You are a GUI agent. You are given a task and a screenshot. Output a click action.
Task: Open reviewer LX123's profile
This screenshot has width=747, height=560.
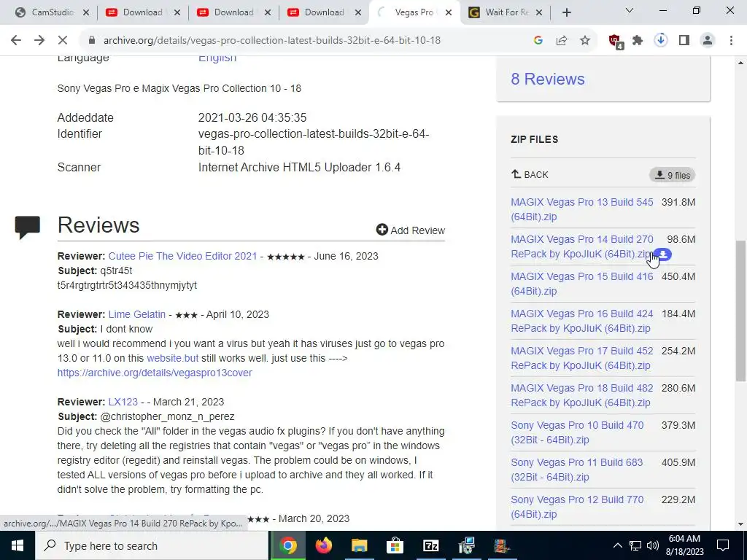point(123,402)
